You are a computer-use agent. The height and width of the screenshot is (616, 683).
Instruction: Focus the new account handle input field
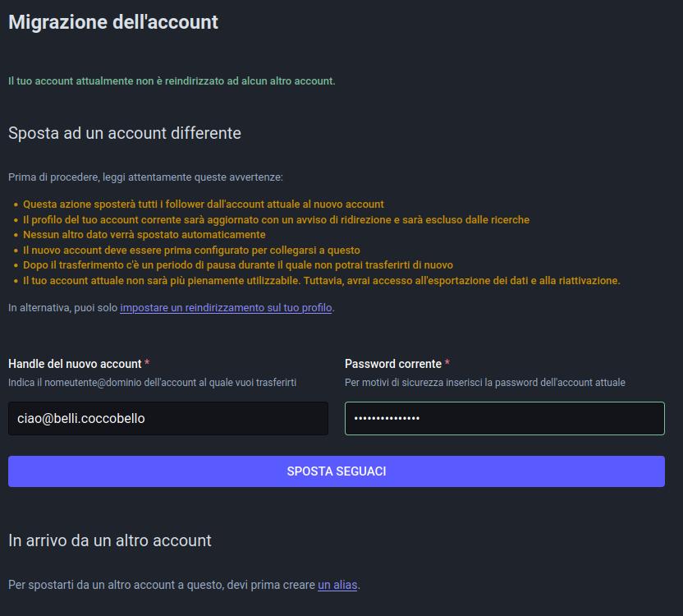point(168,419)
